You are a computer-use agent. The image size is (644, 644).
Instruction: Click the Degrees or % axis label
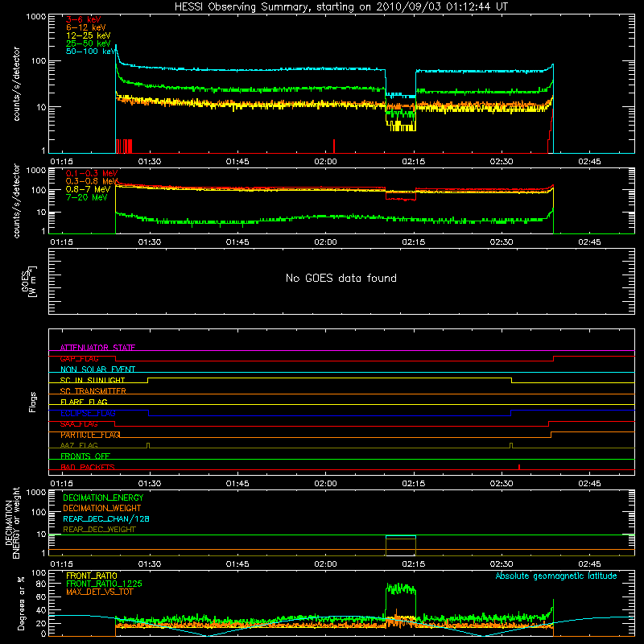(x=21, y=603)
